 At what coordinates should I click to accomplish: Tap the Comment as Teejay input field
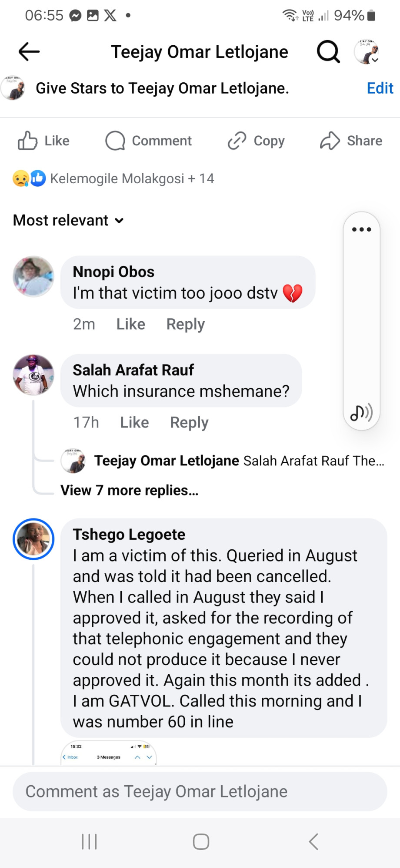[x=200, y=791]
